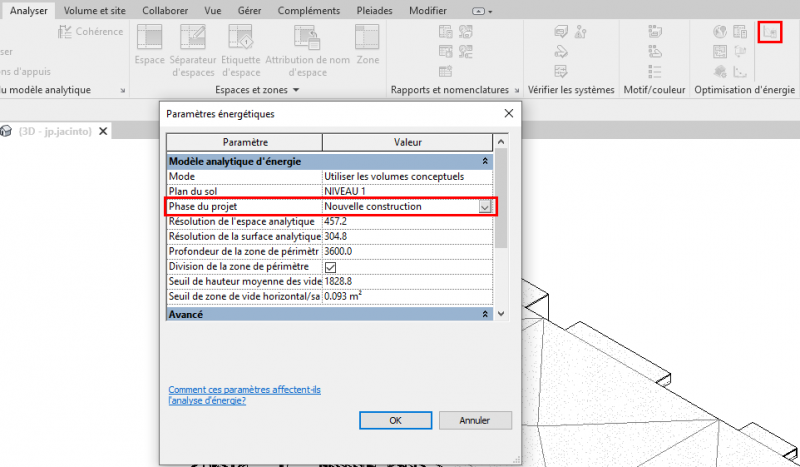
Task: Select the Zone tool
Action: (x=367, y=44)
